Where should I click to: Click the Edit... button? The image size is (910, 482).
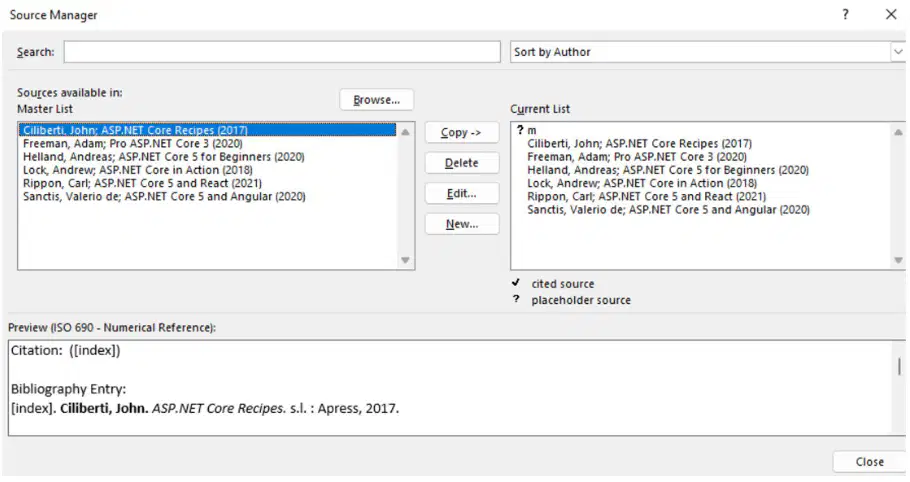click(461, 193)
